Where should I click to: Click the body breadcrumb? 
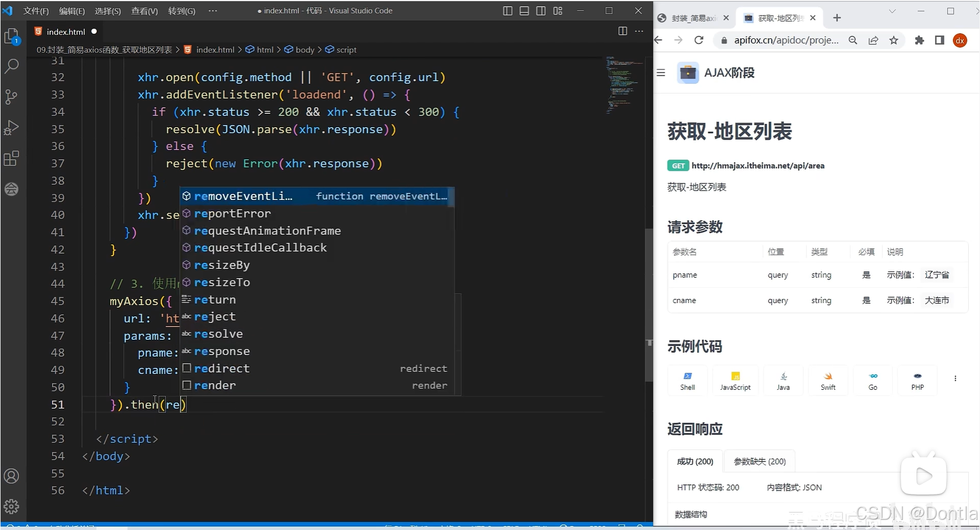click(299, 50)
